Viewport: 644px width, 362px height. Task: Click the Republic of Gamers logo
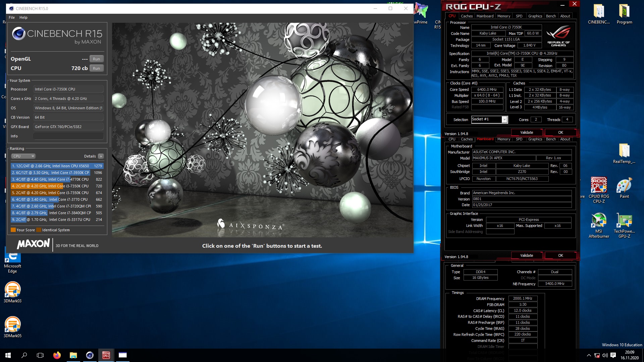tap(558, 36)
